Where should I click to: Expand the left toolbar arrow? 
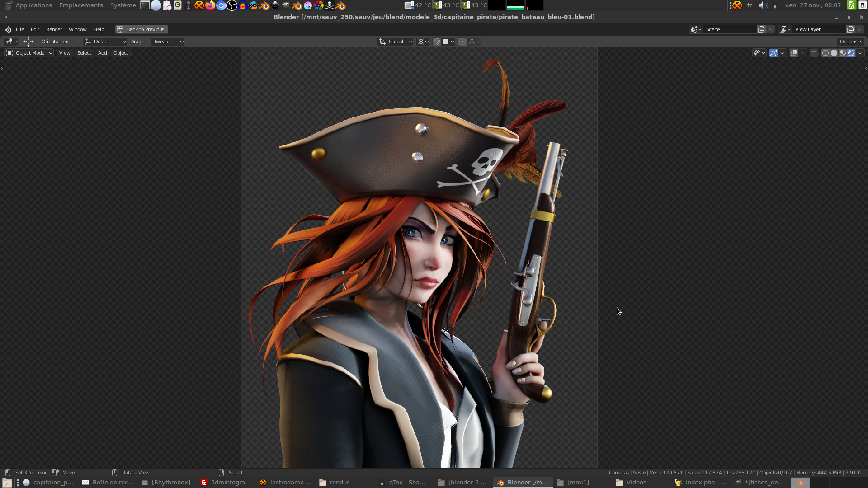coord(2,68)
